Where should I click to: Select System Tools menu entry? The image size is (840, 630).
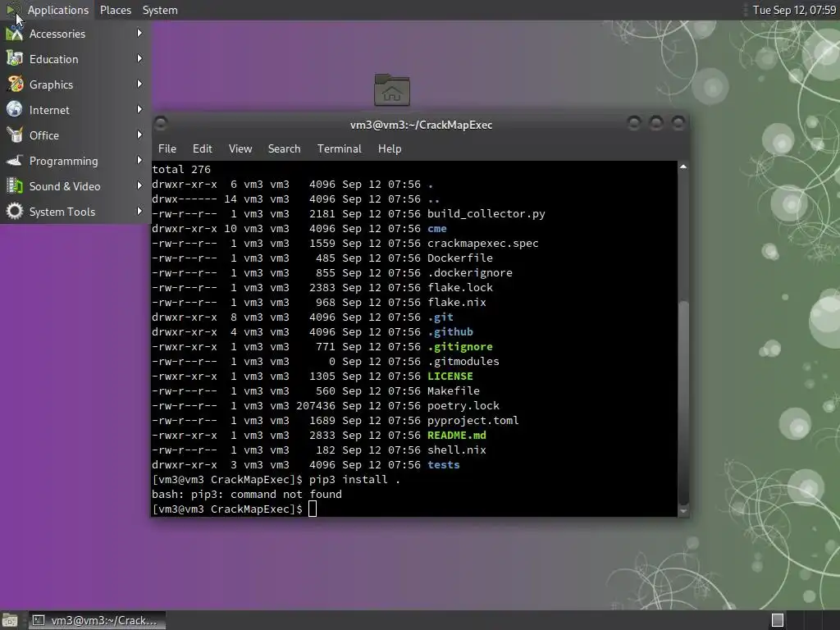click(x=75, y=212)
